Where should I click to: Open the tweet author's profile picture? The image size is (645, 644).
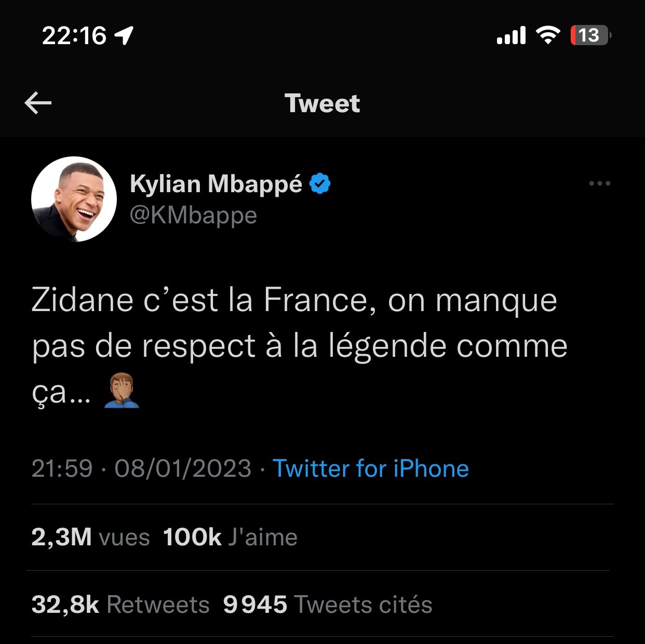coord(74,199)
